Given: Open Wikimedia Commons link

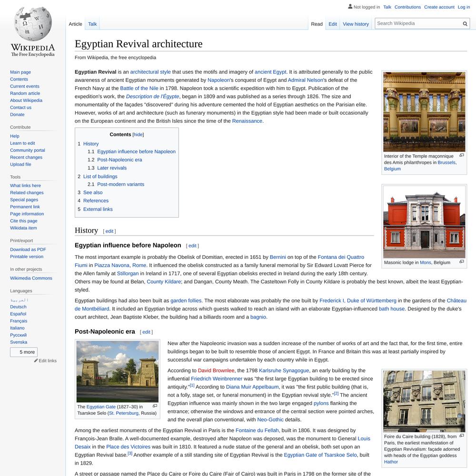Looking at the screenshot, I should [31, 278].
